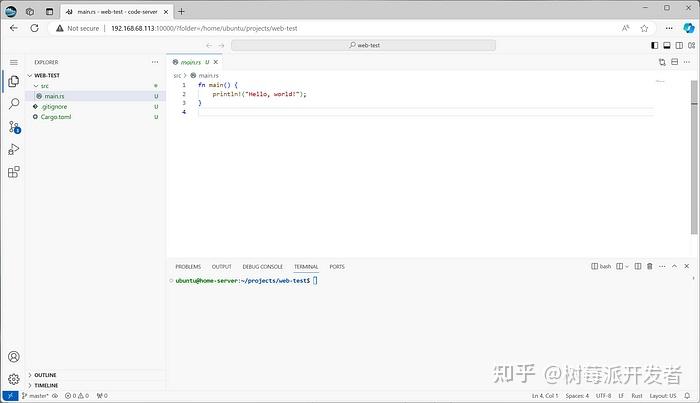700x403 pixels.
Task: Open the Manage gear icon
Action: point(14,379)
